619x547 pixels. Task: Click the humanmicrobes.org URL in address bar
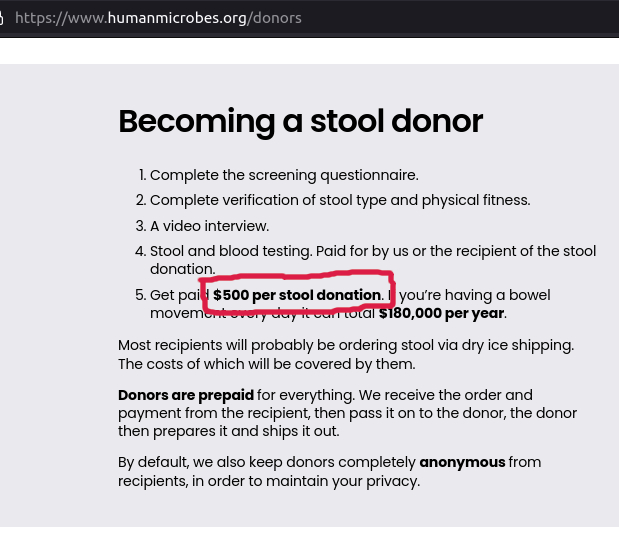[158, 18]
